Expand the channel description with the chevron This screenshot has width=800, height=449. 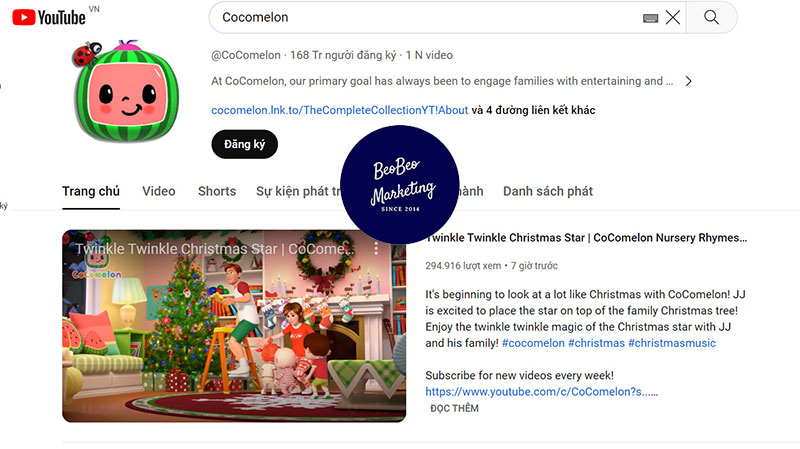click(688, 81)
